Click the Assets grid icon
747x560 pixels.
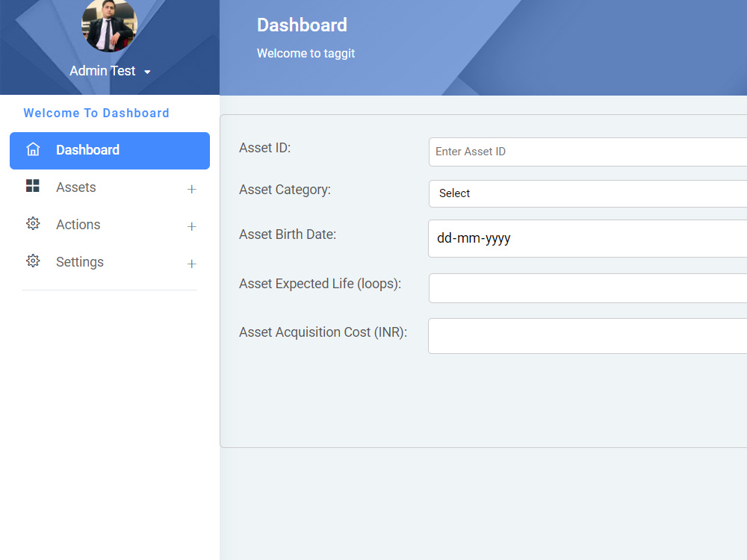point(33,186)
